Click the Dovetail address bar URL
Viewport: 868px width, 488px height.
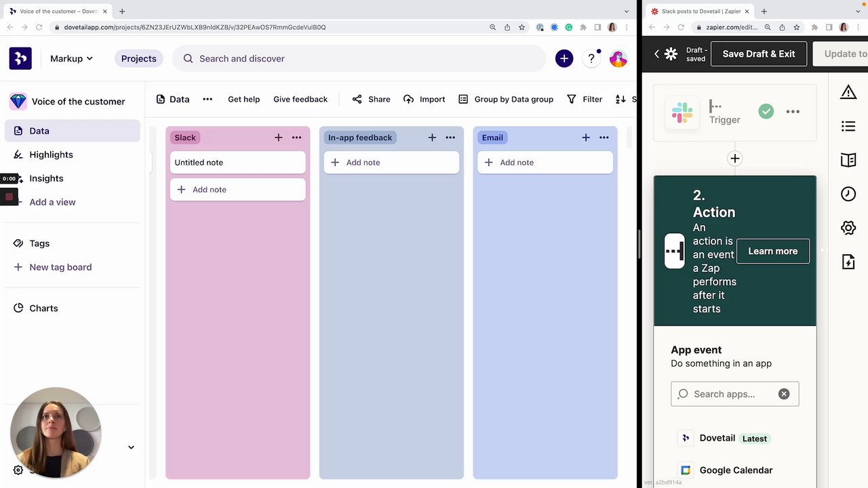(195, 27)
